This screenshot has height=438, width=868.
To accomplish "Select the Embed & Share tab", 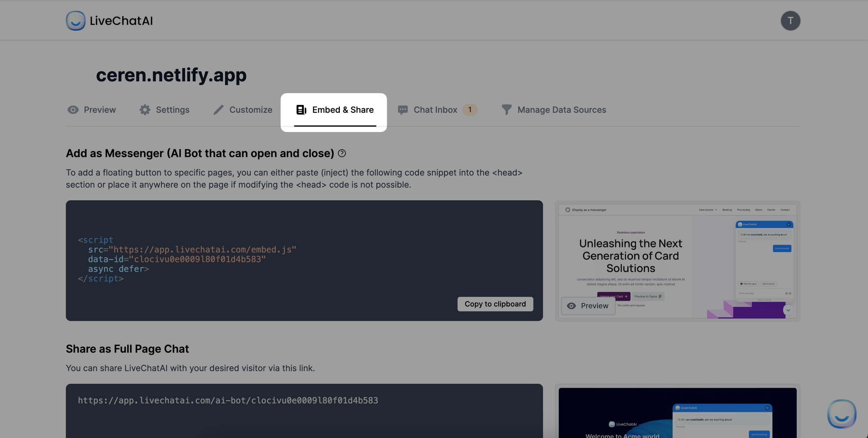I will point(334,110).
